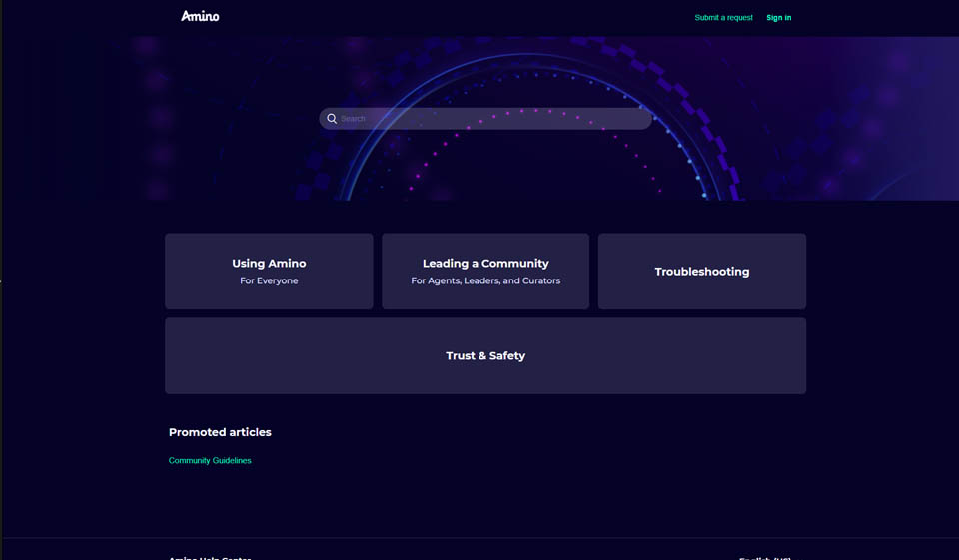Click the magnifying glass search icon
Screen dimensions: 959x560
click(332, 119)
